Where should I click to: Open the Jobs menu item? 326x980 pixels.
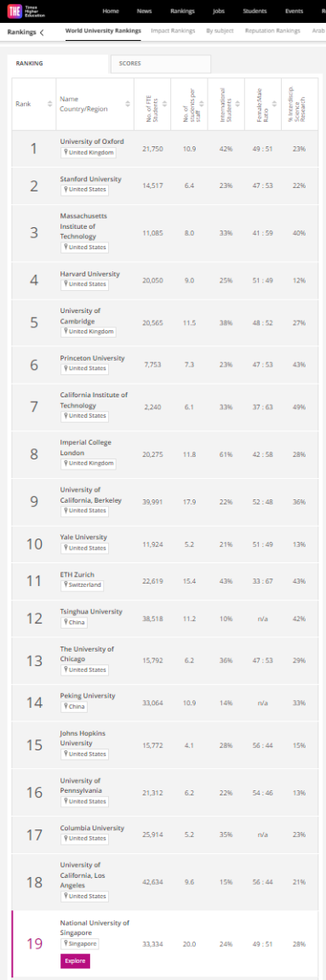point(220,11)
